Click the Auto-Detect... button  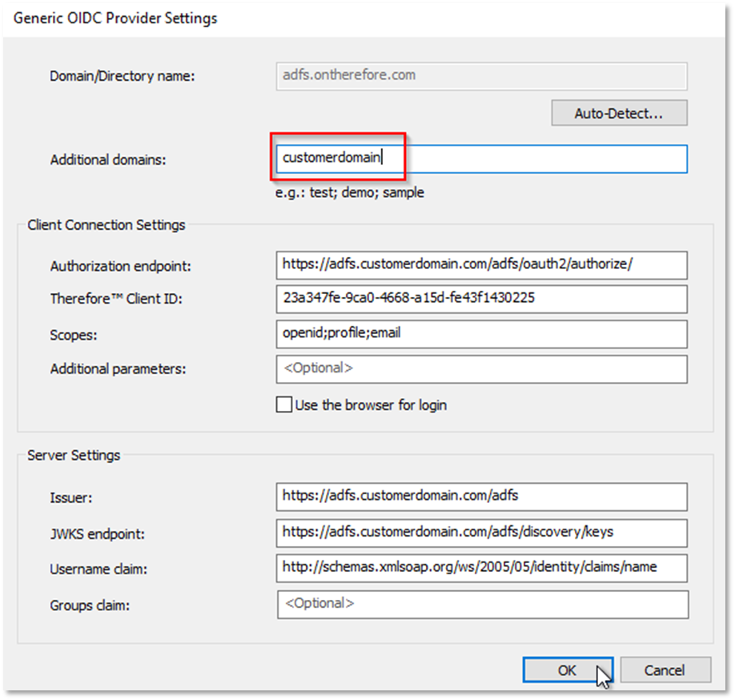pos(619,113)
